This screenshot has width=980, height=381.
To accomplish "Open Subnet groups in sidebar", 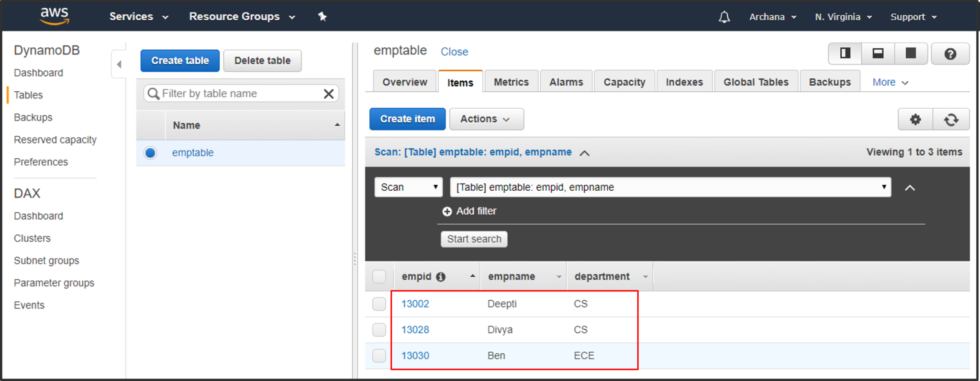I will pyautogui.click(x=46, y=261).
